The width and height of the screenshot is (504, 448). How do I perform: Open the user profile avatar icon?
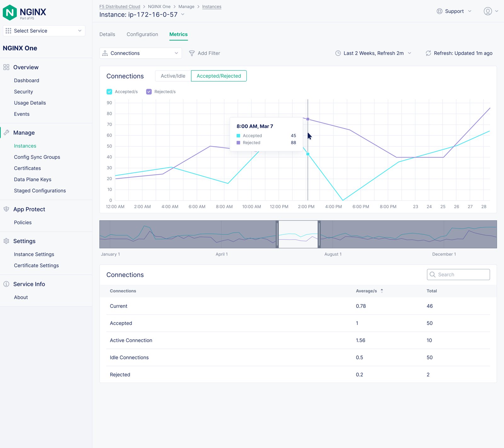[x=488, y=11]
